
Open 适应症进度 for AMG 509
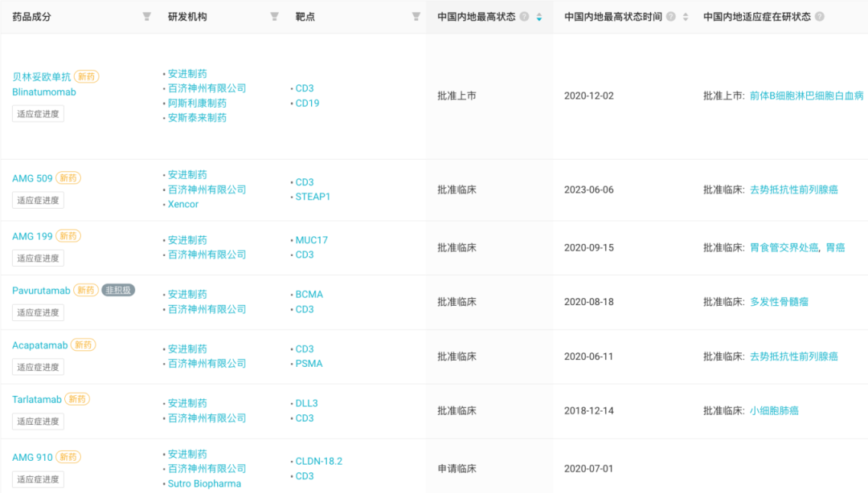coord(38,201)
